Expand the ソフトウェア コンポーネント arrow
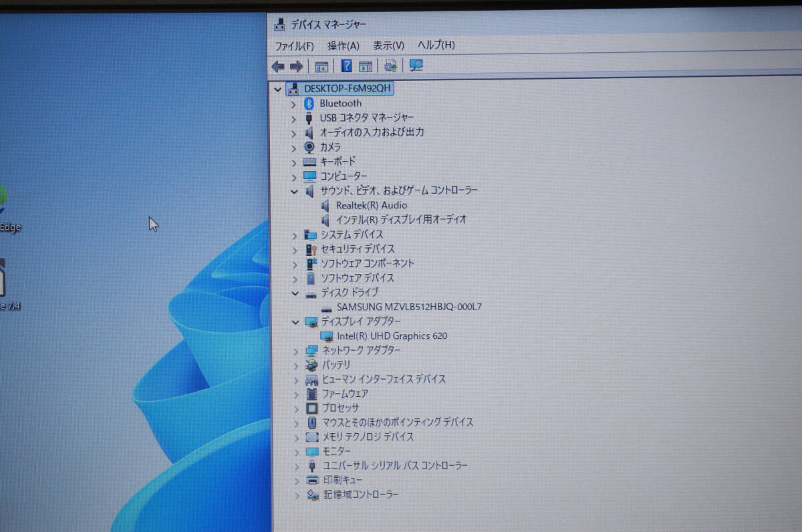Viewport: 802px width, 532px height. click(x=295, y=264)
